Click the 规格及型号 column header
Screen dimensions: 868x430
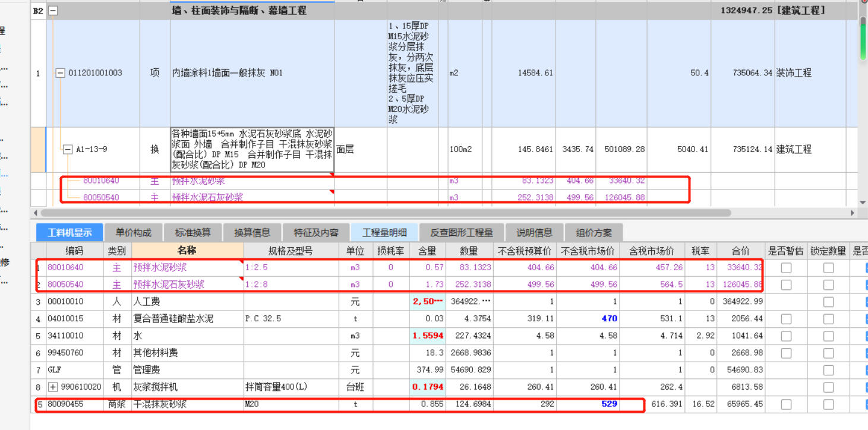291,251
